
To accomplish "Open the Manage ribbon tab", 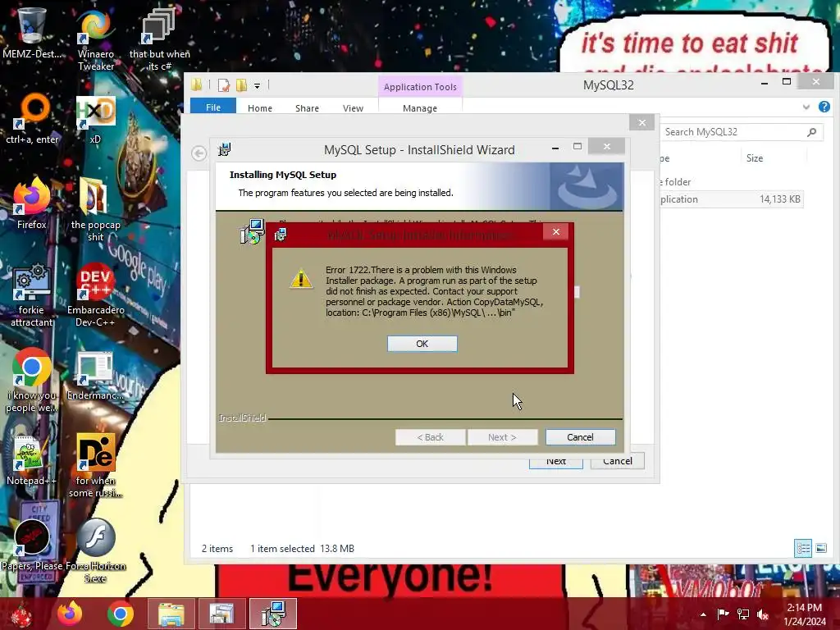I will 420,107.
